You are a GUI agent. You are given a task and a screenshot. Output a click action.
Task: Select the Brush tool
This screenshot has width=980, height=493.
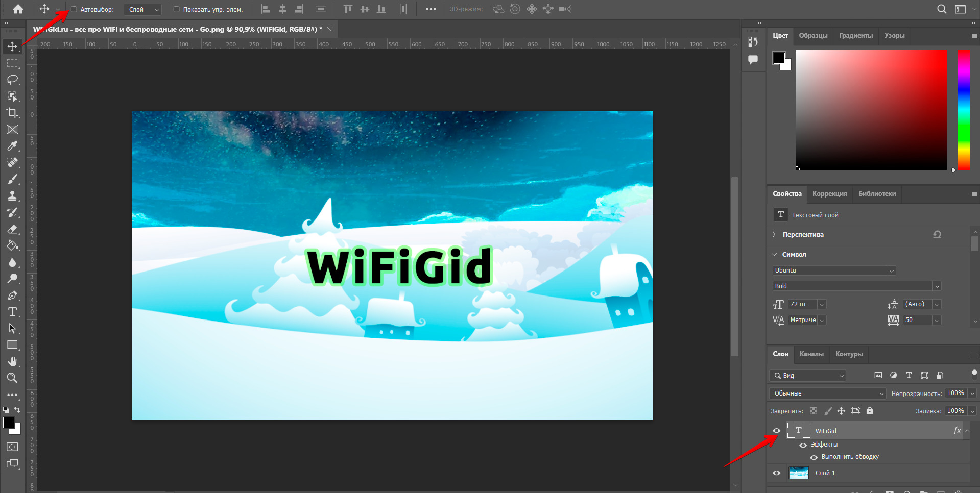point(12,179)
